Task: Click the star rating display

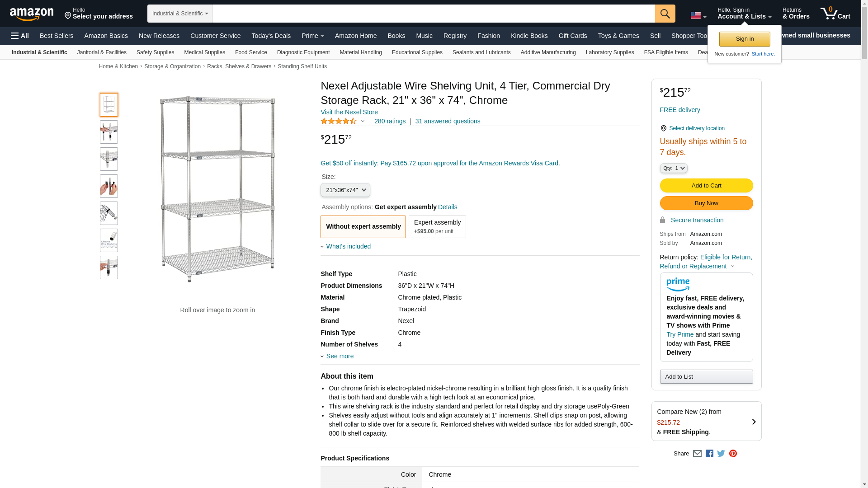Action: coord(339,121)
